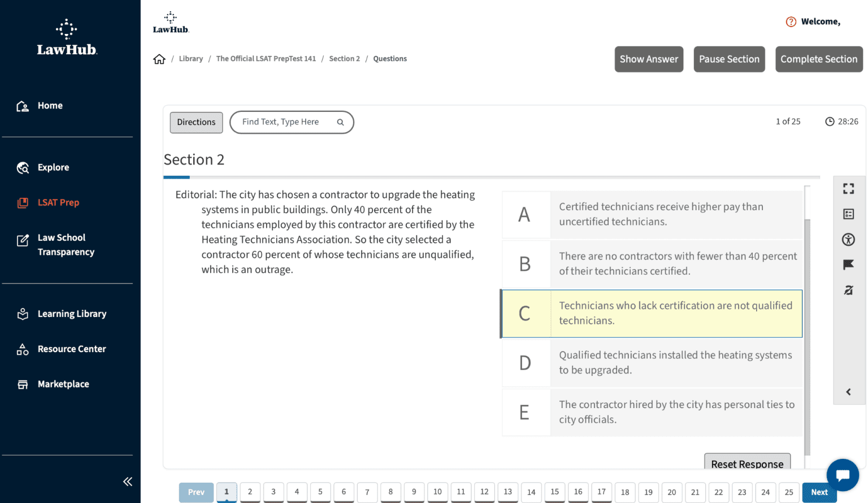Click the Law School Transparency edit icon
This screenshot has width=868, height=503.
click(23, 240)
